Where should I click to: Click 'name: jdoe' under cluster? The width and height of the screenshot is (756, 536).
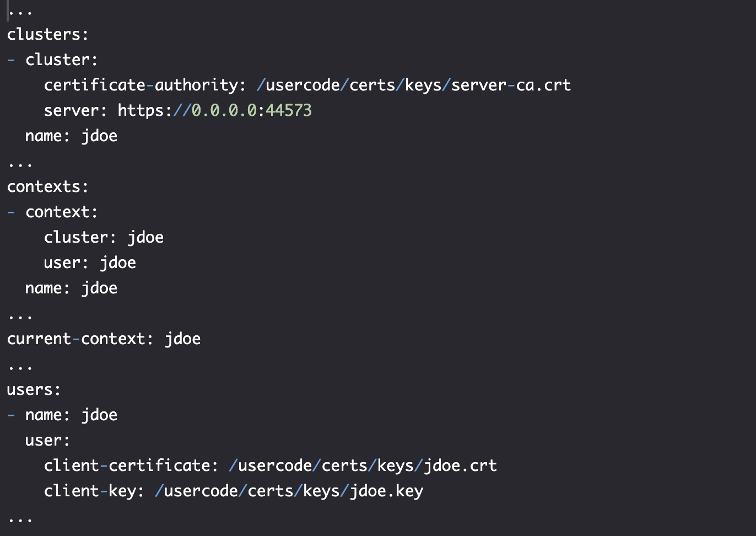tap(72, 136)
